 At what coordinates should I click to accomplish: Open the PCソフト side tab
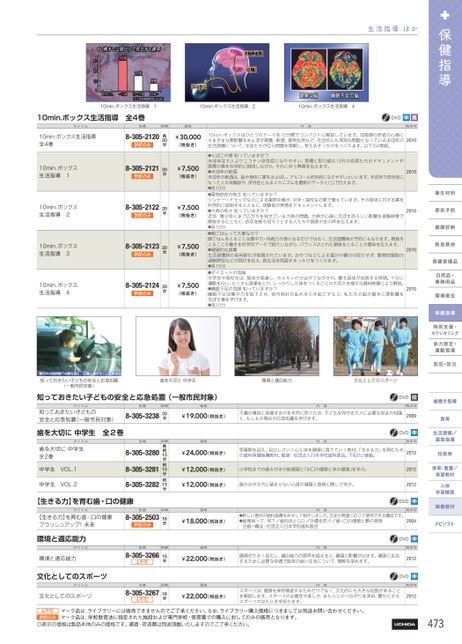(445, 524)
